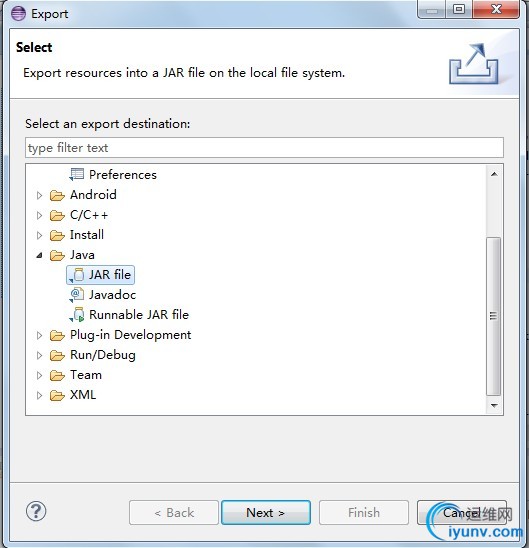
Task: Click the Javadoc icon
Action: click(77, 295)
